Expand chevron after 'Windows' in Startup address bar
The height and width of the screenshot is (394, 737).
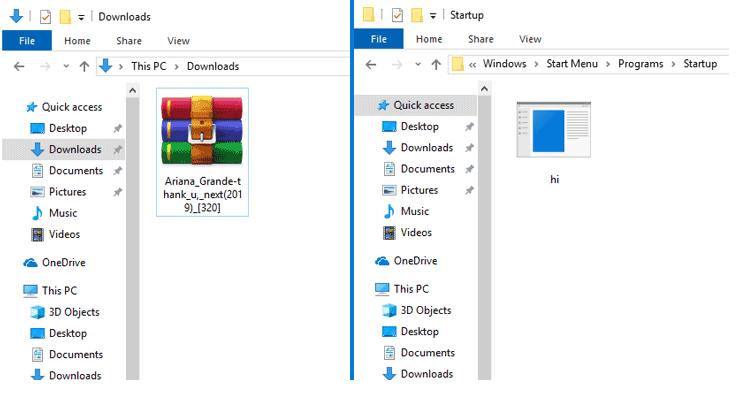click(x=536, y=64)
